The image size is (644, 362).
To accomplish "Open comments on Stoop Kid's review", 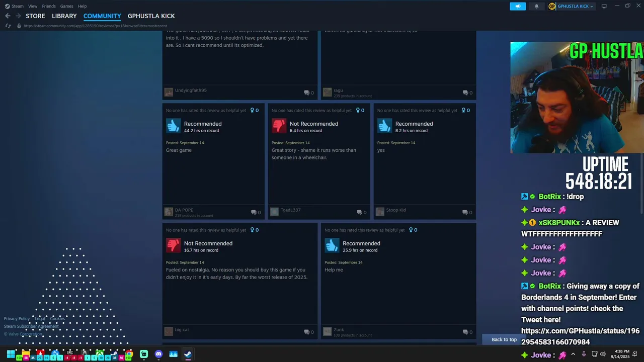I will (467, 212).
